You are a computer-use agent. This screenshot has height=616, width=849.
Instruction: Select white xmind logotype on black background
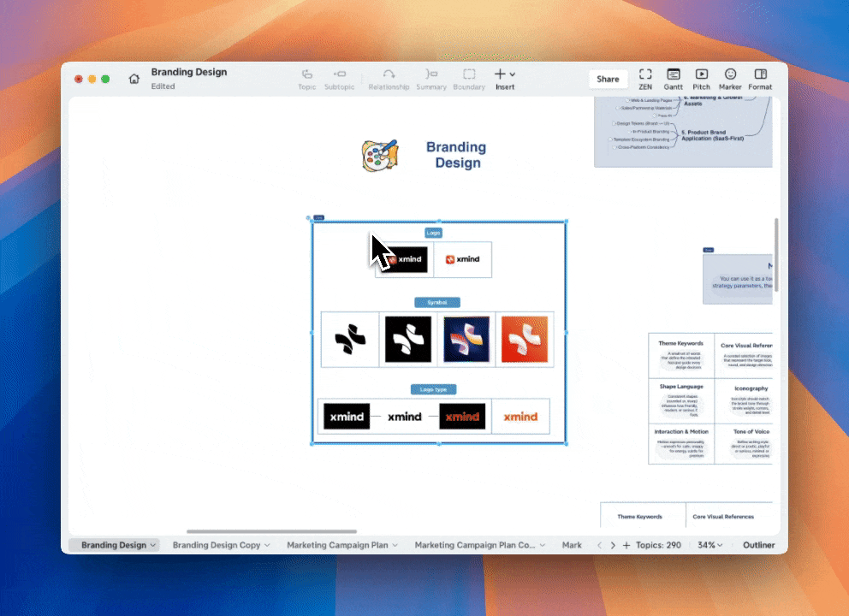tap(347, 417)
